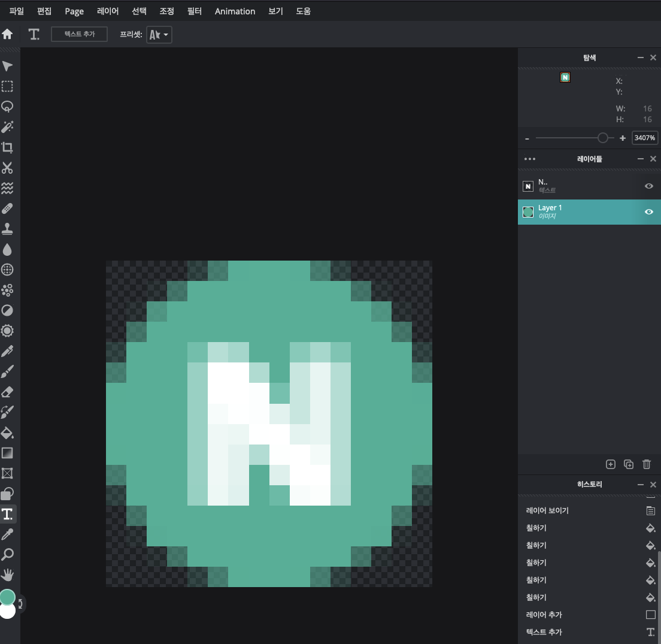This screenshot has height=644, width=661.
Task: Open the 레이어 menu
Action: [108, 11]
